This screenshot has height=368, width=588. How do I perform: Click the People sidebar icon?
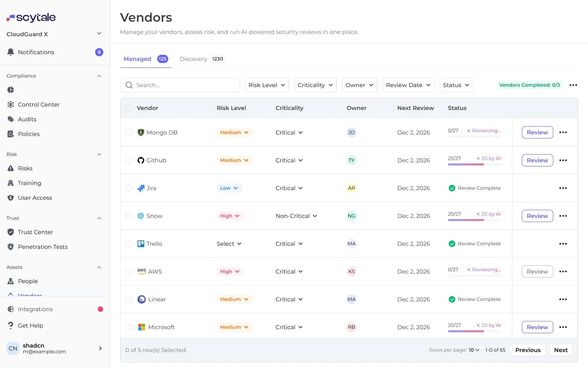coord(11,281)
